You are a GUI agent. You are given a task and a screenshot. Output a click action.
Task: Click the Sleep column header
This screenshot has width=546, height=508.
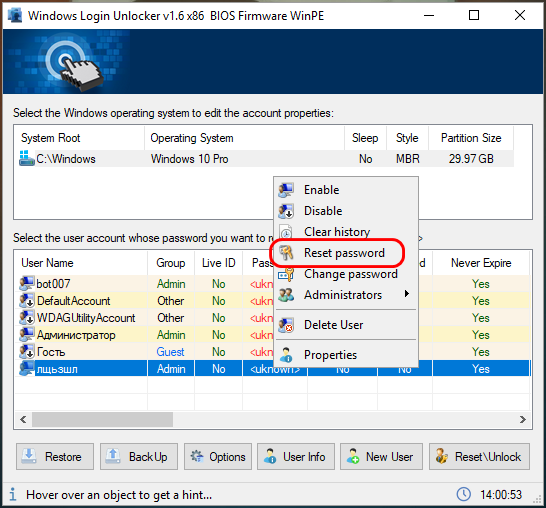[365, 138]
